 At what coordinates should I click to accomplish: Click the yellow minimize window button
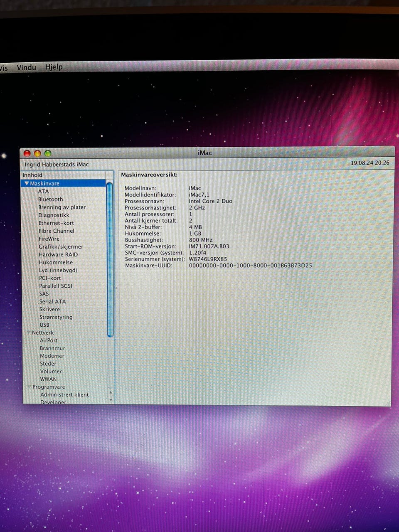pyautogui.click(x=37, y=153)
